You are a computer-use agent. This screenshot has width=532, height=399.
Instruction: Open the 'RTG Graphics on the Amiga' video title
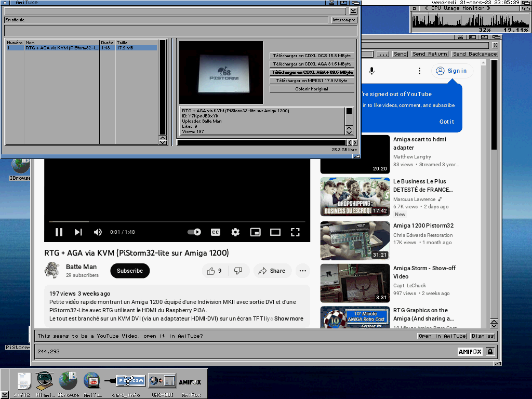coord(423,314)
